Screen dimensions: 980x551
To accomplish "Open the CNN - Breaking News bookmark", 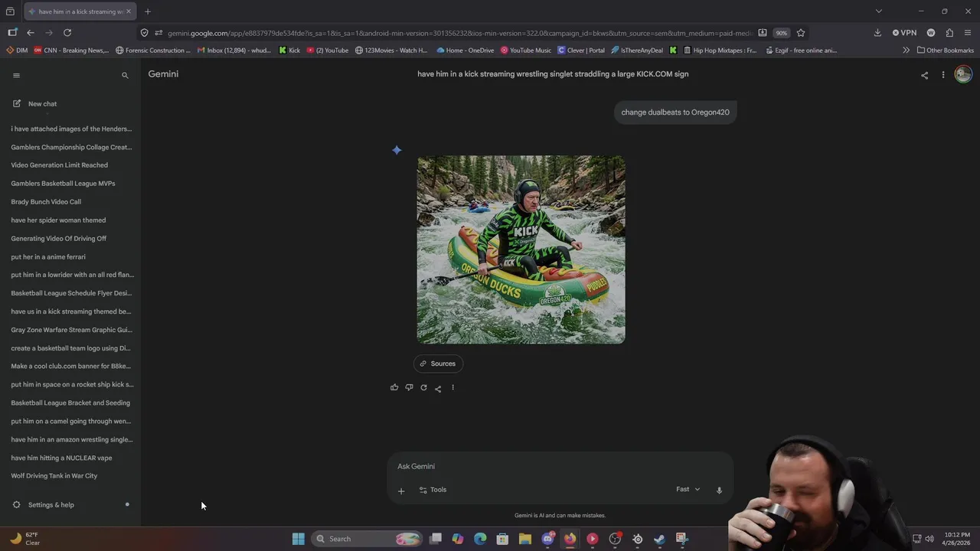I will coord(71,51).
